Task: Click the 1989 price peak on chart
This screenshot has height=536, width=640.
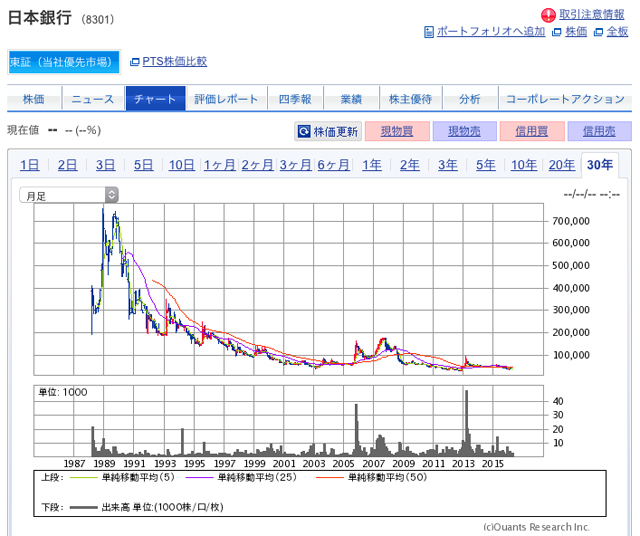Action: 103,211
